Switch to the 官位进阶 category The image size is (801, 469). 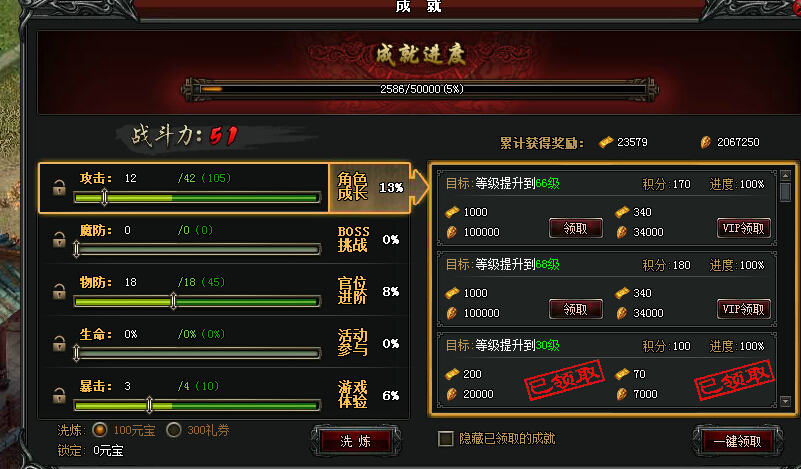(x=368, y=291)
